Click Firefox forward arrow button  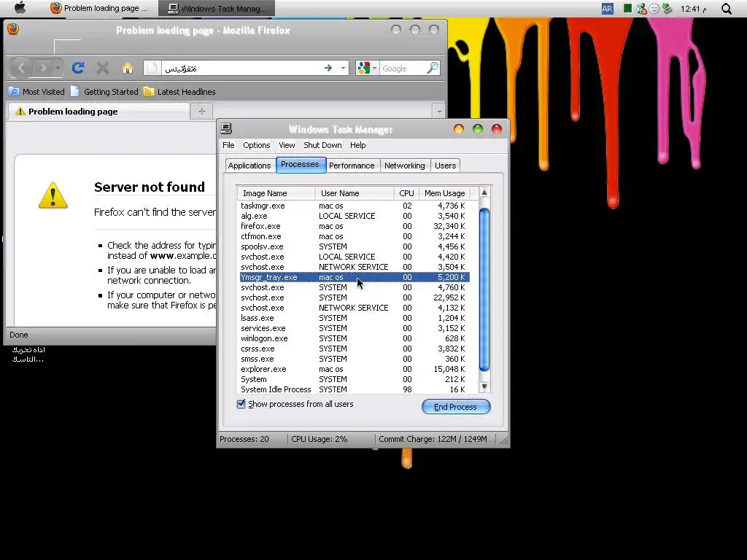click(43, 68)
